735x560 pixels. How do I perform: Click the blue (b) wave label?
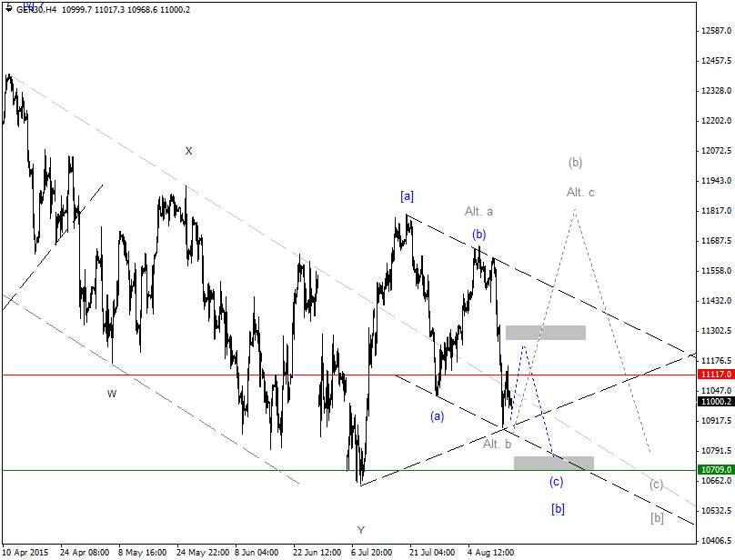478,234
